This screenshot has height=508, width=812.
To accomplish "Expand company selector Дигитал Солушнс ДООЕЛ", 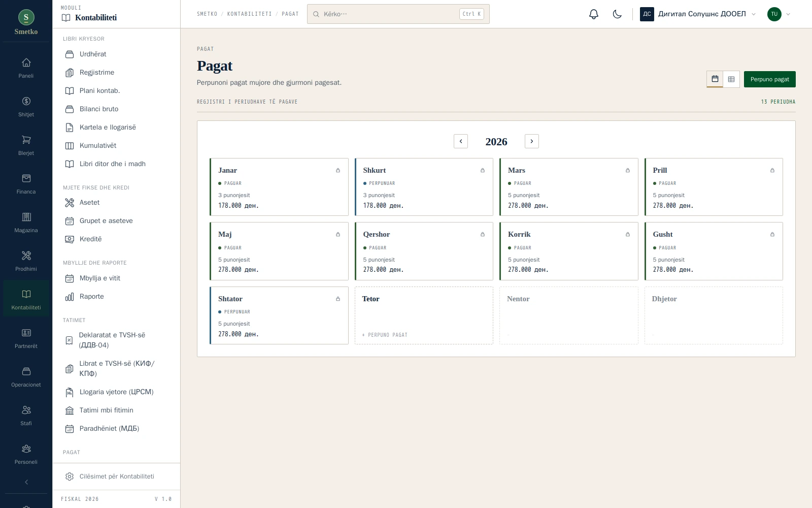I will point(698,14).
